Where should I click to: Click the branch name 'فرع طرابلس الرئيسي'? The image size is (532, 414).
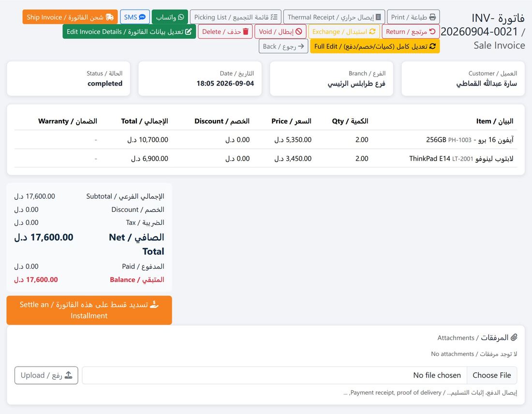356,84
